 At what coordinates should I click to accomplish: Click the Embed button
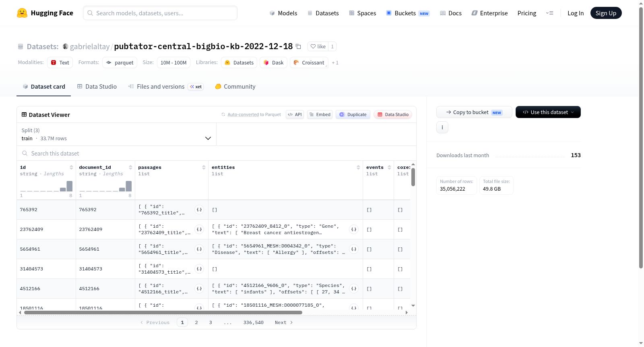320,114
